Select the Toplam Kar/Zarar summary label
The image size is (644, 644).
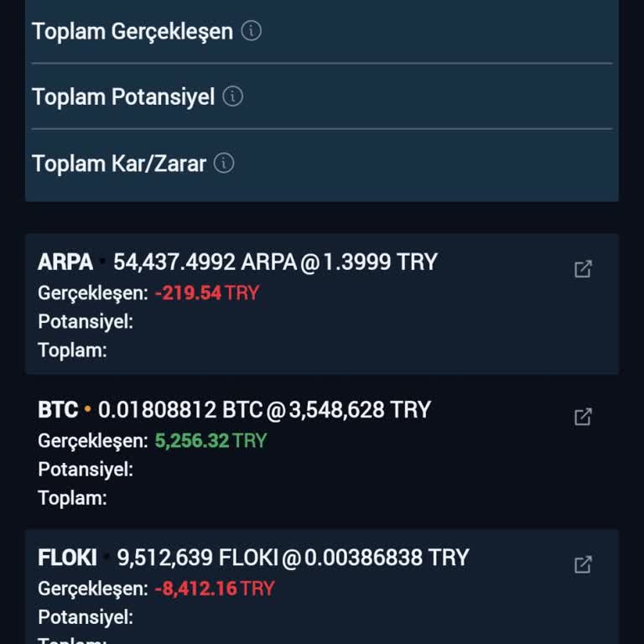(119, 164)
